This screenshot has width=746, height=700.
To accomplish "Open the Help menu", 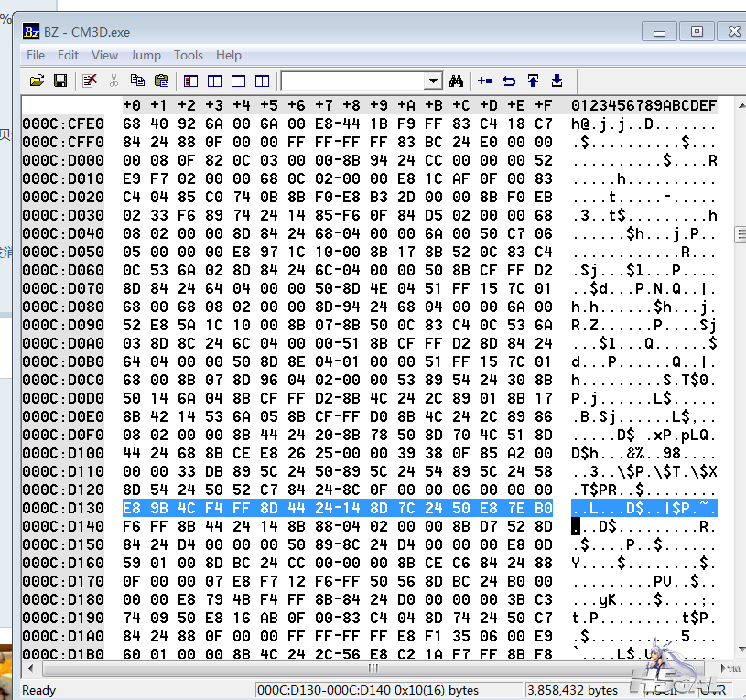I will coord(229,55).
